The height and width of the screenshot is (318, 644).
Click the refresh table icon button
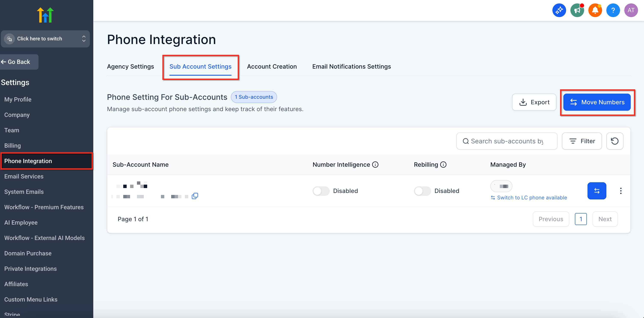pyautogui.click(x=614, y=141)
